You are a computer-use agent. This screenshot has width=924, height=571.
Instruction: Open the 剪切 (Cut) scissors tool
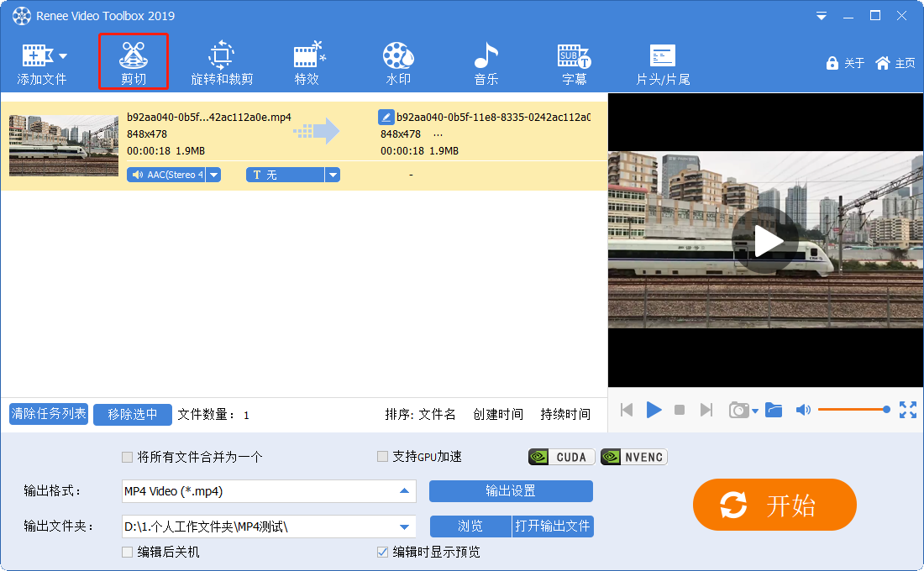(x=134, y=61)
